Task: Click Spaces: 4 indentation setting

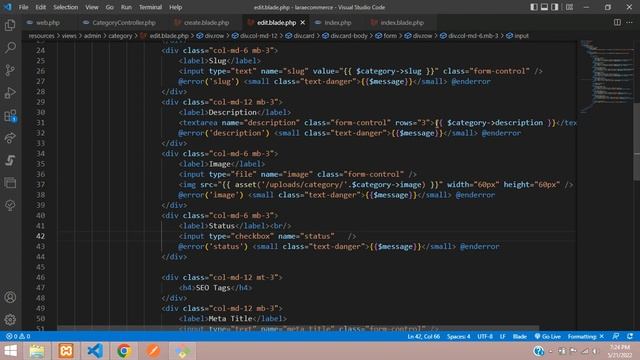Action: point(458,336)
